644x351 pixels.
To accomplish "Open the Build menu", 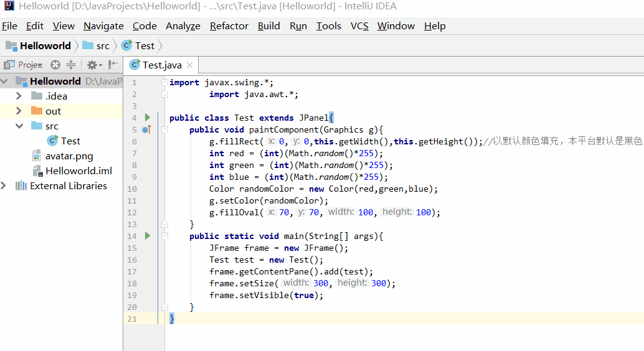I will (269, 26).
